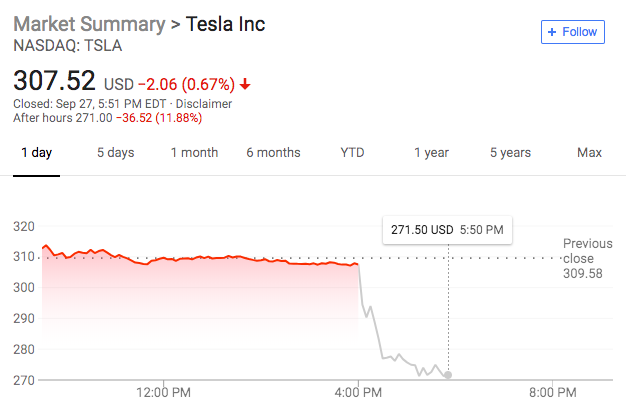This screenshot has width=626, height=403.
Task: Click the red down arrow beside the price change
Action: point(245,85)
